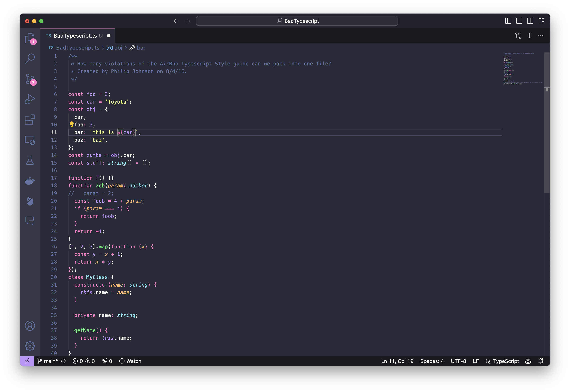
Task: Expand the obj breadcrumb segment
Action: pos(118,48)
